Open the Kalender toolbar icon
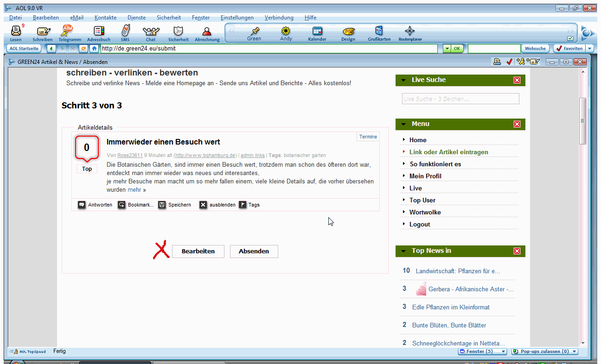Screen dimensions: 601x364 (x=317, y=31)
